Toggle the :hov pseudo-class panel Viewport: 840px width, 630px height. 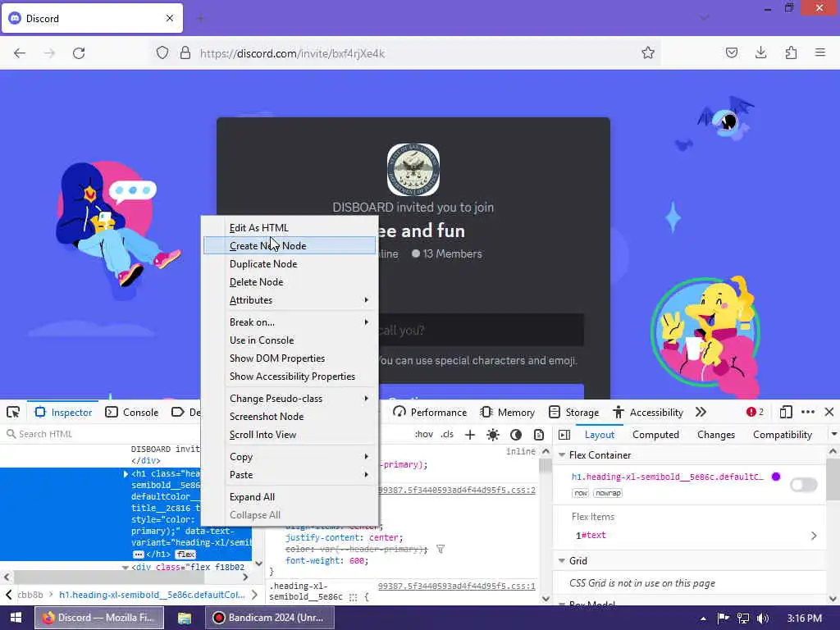424,435
